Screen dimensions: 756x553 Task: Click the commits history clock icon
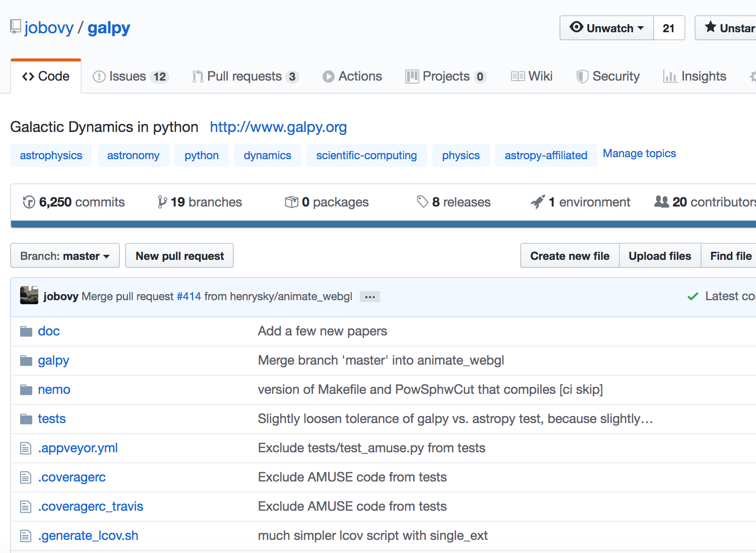click(x=29, y=202)
